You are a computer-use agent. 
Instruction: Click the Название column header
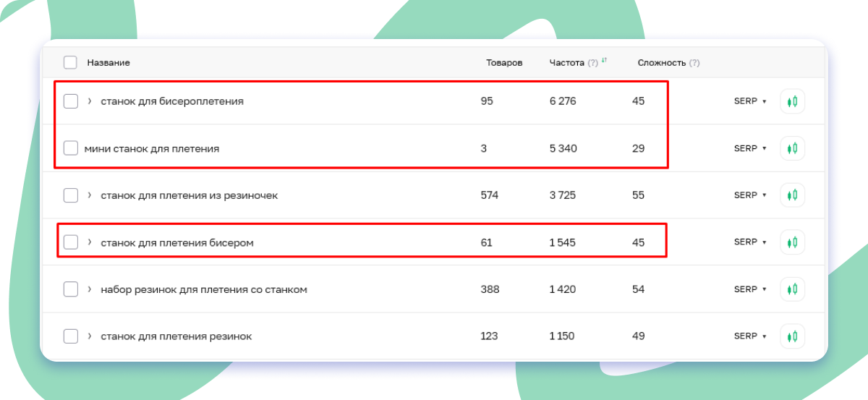coord(109,63)
